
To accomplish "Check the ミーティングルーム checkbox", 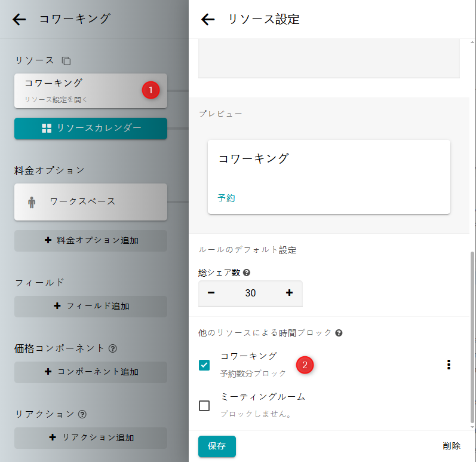I will click(x=204, y=406).
